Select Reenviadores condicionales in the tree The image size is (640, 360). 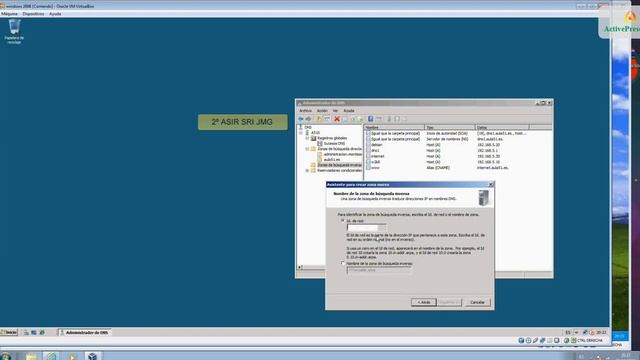coord(339,170)
